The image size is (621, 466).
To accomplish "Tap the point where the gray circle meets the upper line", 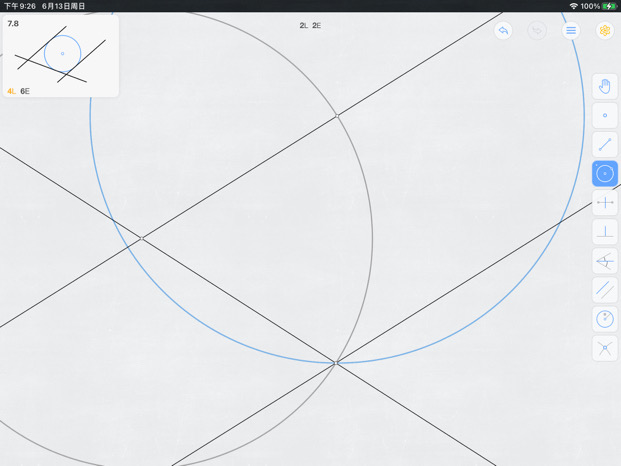I will (337, 116).
